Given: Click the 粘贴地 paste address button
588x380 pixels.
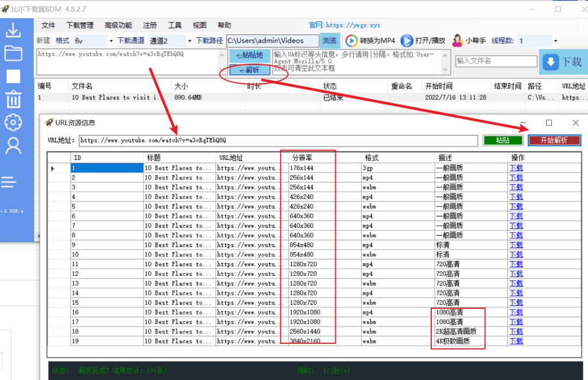Looking at the screenshot, I should pyautogui.click(x=249, y=55).
